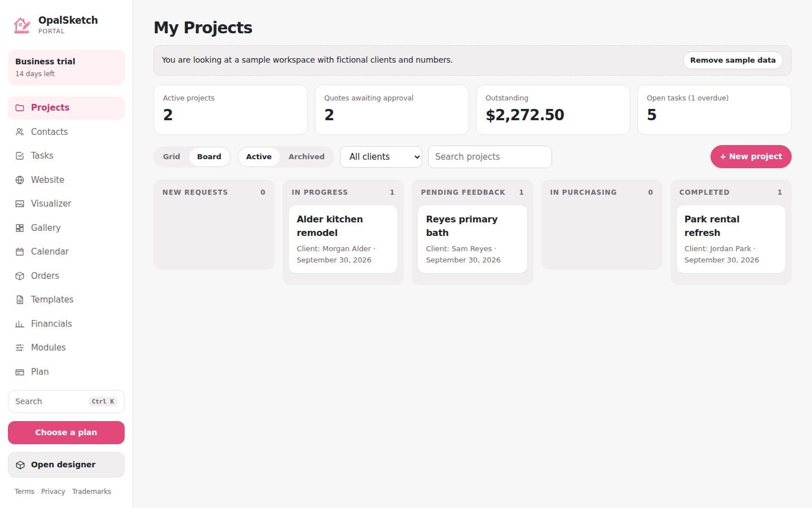Click the Choose a plan button
812x508 pixels.
(66, 433)
